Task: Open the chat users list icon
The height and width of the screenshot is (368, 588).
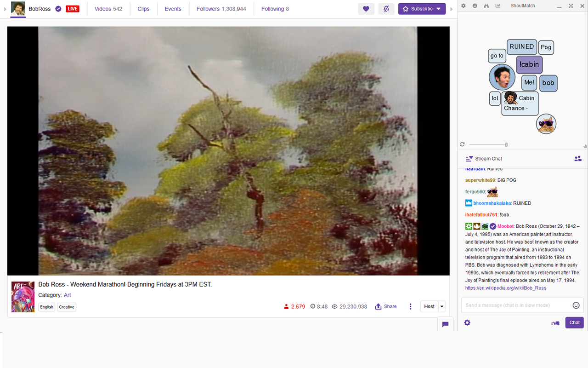Action: (x=578, y=159)
